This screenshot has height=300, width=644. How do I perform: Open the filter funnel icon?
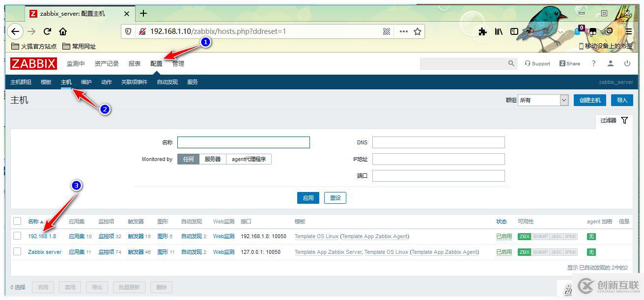tap(624, 120)
